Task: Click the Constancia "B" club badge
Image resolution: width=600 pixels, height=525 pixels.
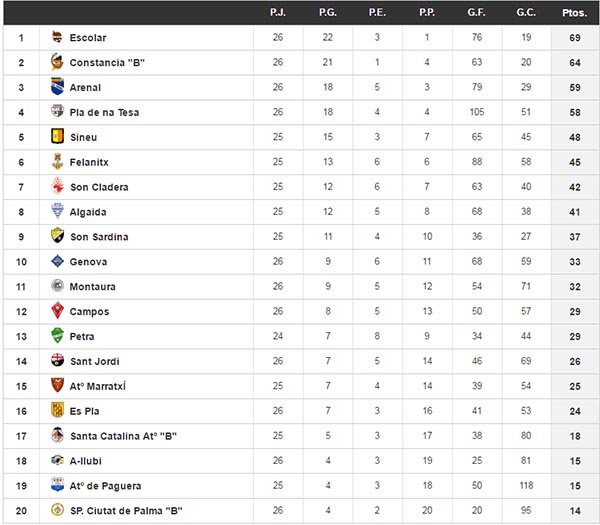Action: [x=57, y=62]
